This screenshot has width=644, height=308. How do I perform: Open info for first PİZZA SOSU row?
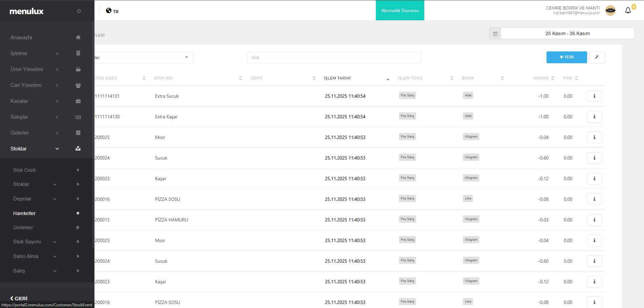(x=594, y=199)
